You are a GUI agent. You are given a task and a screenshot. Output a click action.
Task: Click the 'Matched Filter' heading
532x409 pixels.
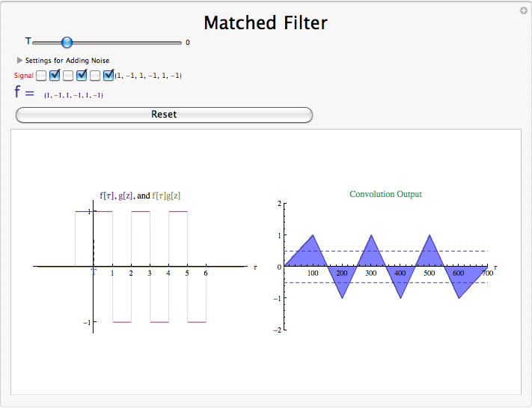coord(266,22)
